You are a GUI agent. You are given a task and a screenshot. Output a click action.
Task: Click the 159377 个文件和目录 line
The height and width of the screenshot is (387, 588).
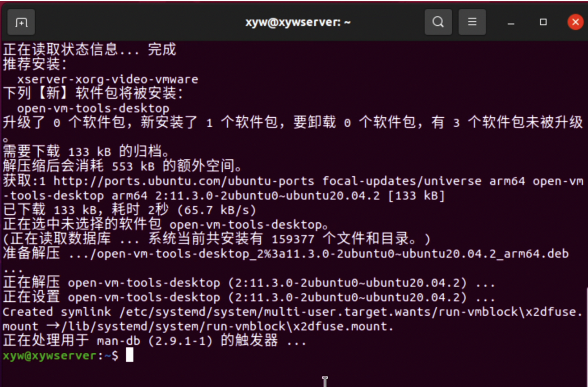click(217, 239)
